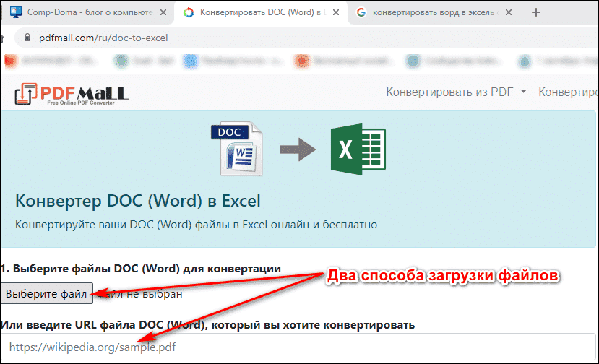
Task: Click the green Excel icon
Action: [358, 149]
